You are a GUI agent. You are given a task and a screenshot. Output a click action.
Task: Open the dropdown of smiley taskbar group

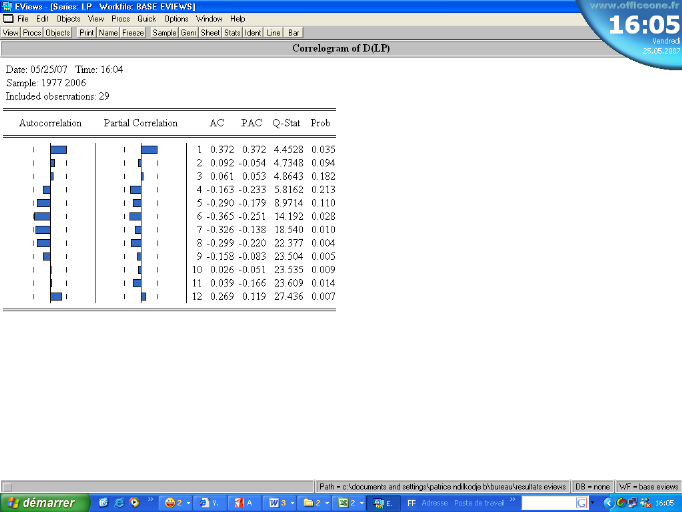(x=188, y=503)
